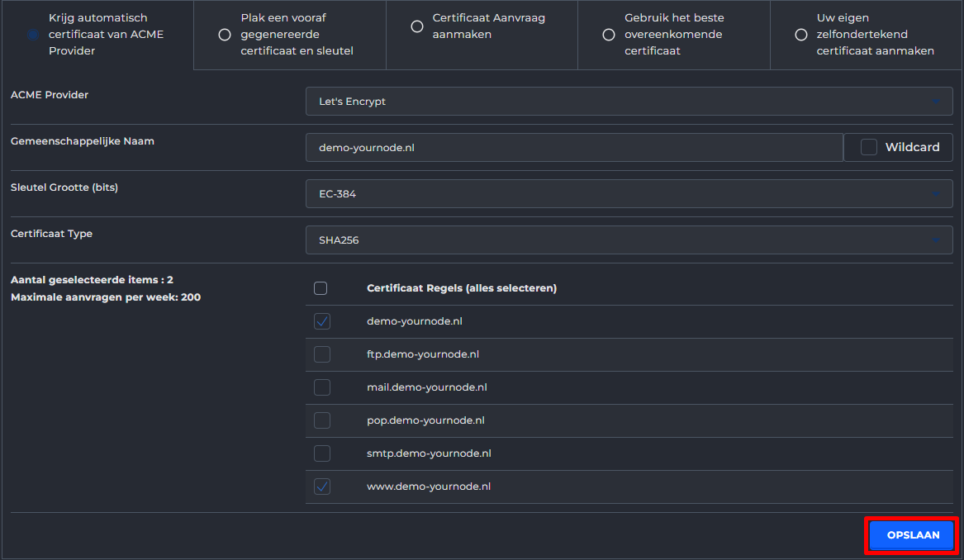Tick the select-all Certificaat Regels checkbox
The image size is (964, 560).
[321, 288]
